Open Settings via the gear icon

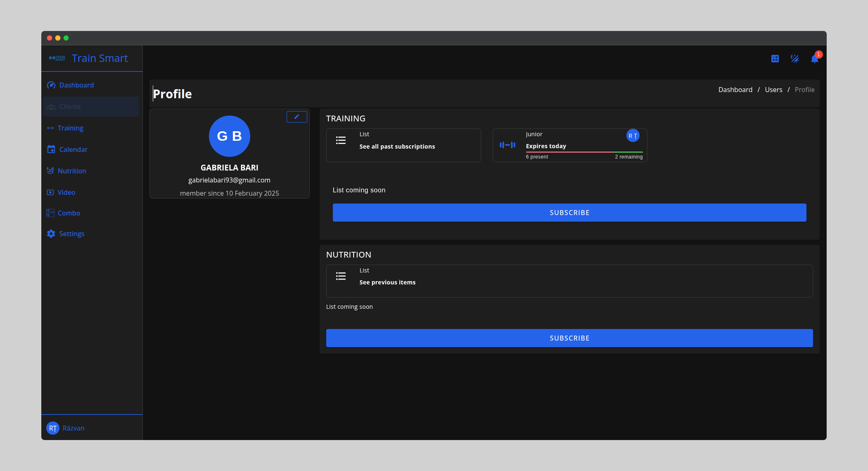[x=51, y=234]
